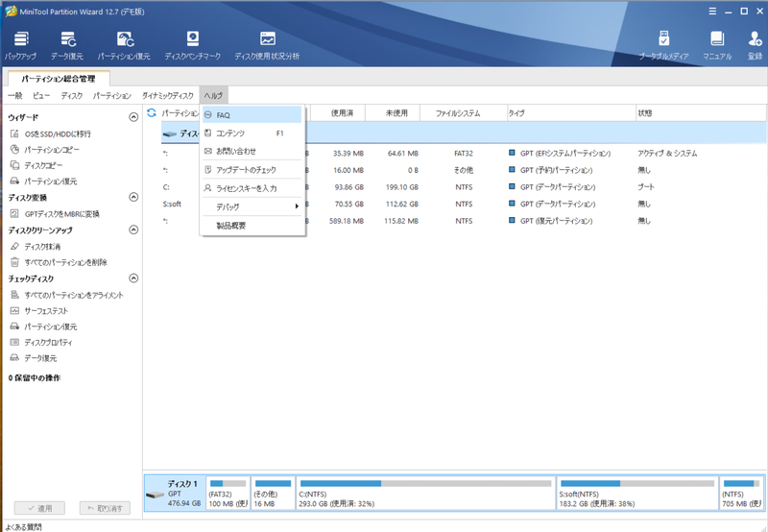Open the マニュアル manual
The width and height of the screenshot is (768, 532).
pyautogui.click(x=717, y=45)
